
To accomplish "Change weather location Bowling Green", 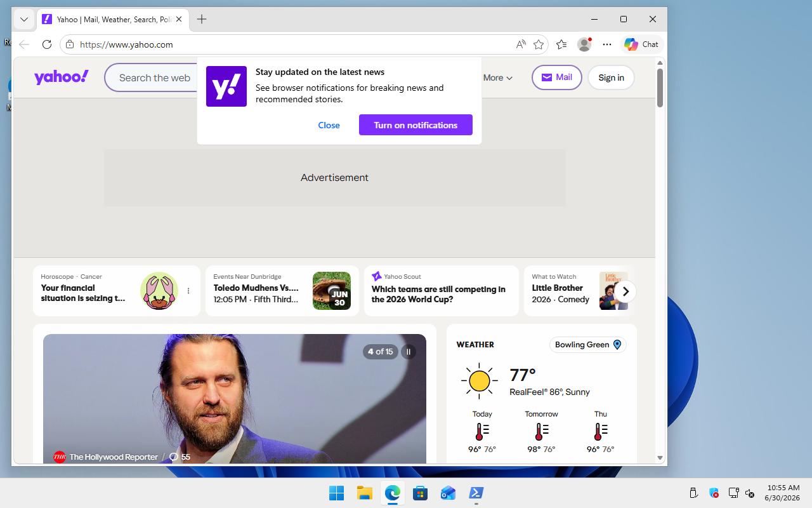I will 588,345.
